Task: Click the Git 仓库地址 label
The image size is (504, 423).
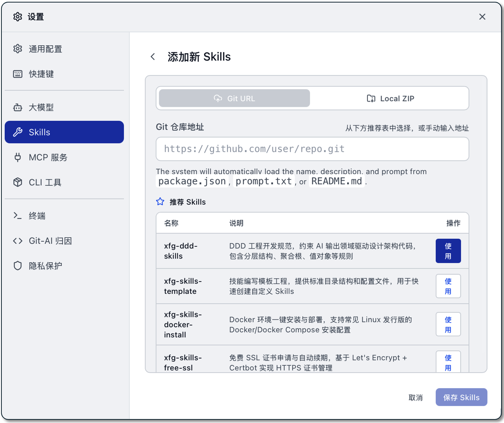Action: (x=180, y=127)
